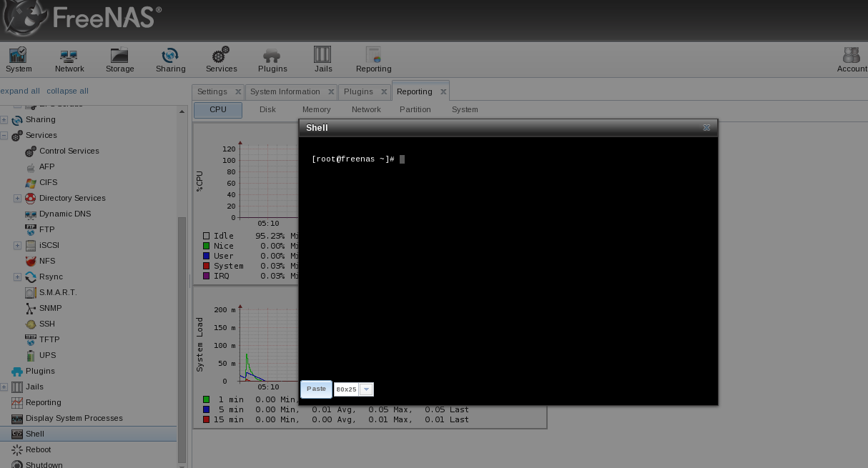Click the NFS service icon
This screenshot has width=868, height=468.
click(x=31, y=261)
